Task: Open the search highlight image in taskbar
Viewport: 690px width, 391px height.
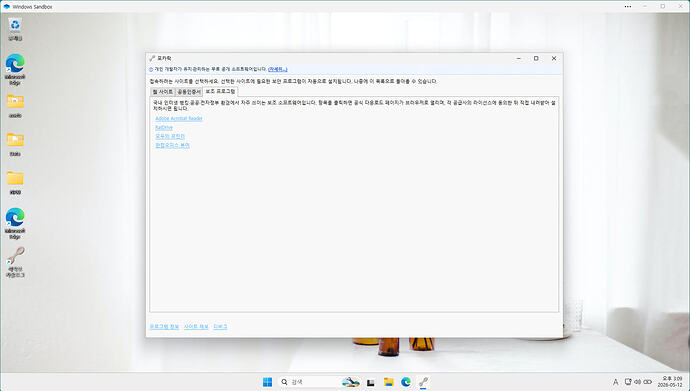Action: coord(351,382)
